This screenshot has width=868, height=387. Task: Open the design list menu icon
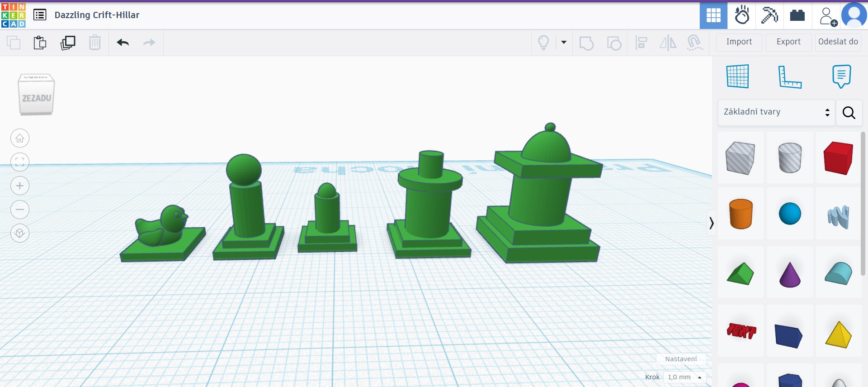point(40,15)
